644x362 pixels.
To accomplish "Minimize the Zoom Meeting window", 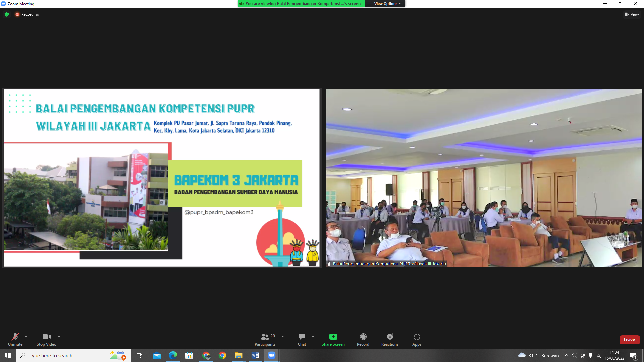I will pyautogui.click(x=605, y=4).
